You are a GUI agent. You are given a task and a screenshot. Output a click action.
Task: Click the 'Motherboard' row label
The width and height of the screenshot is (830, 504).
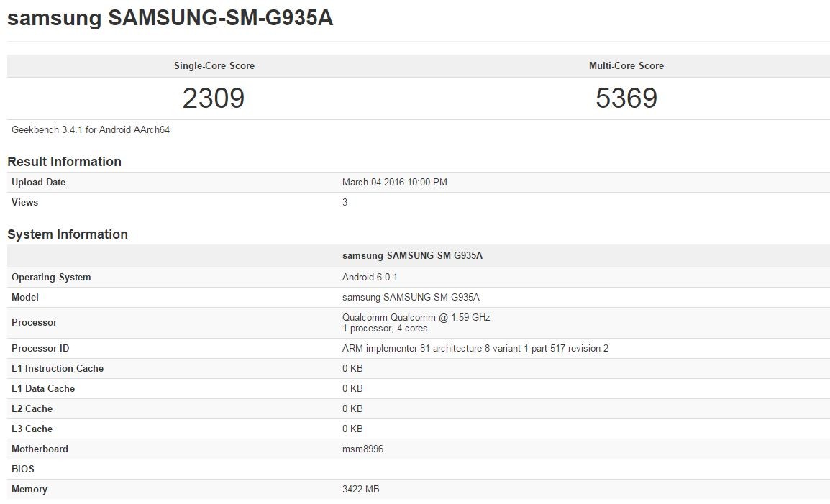40,449
